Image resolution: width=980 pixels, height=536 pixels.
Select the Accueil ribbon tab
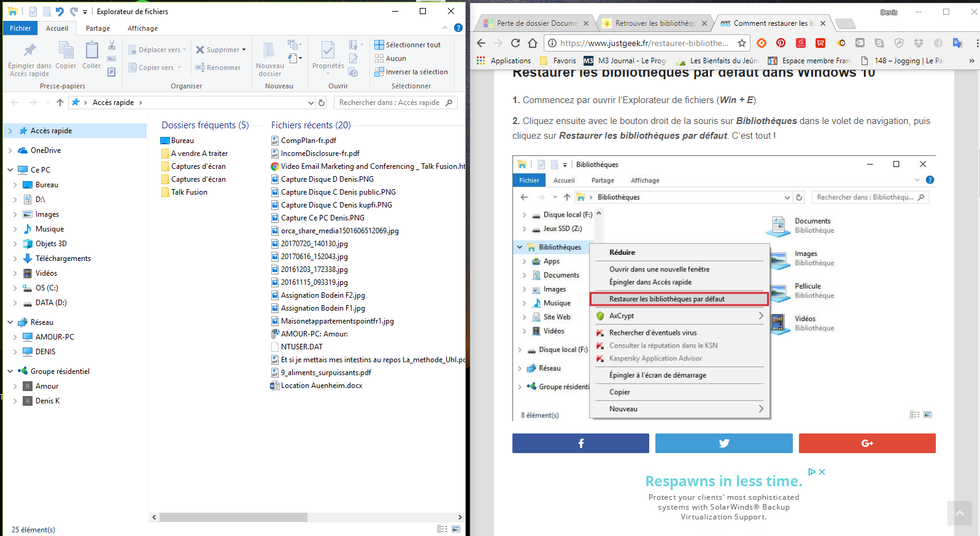[57, 28]
